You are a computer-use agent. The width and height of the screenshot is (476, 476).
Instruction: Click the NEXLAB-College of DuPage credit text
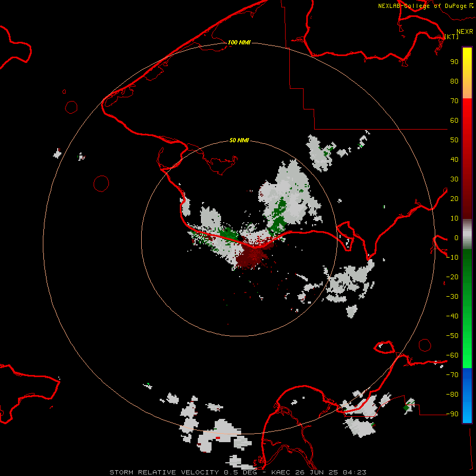422,6
